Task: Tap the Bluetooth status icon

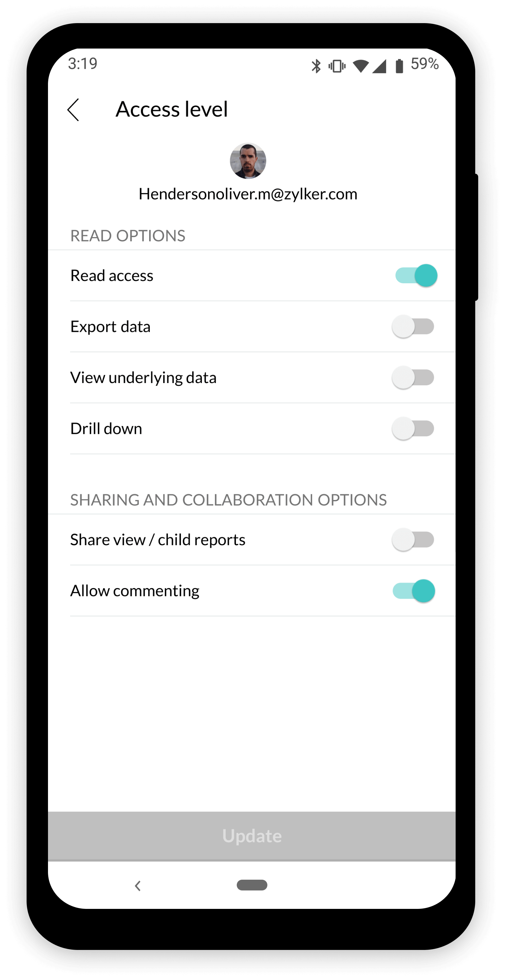Action: click(316, 66)
